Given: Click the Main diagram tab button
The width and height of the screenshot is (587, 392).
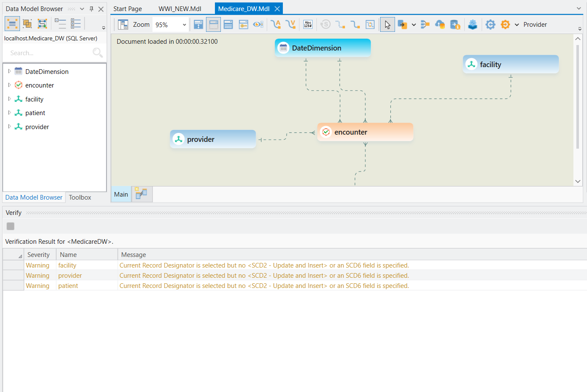Looking at the screenshot, I should 121,195.
